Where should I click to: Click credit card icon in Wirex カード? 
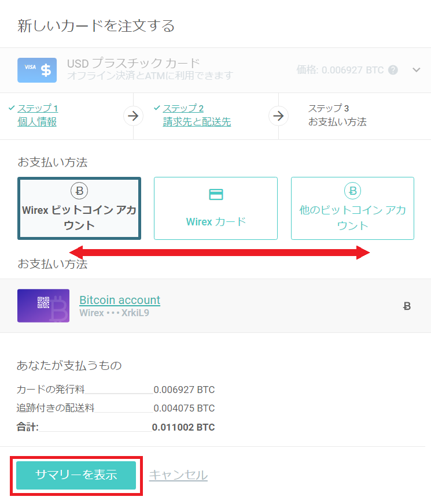coord(216,195)
